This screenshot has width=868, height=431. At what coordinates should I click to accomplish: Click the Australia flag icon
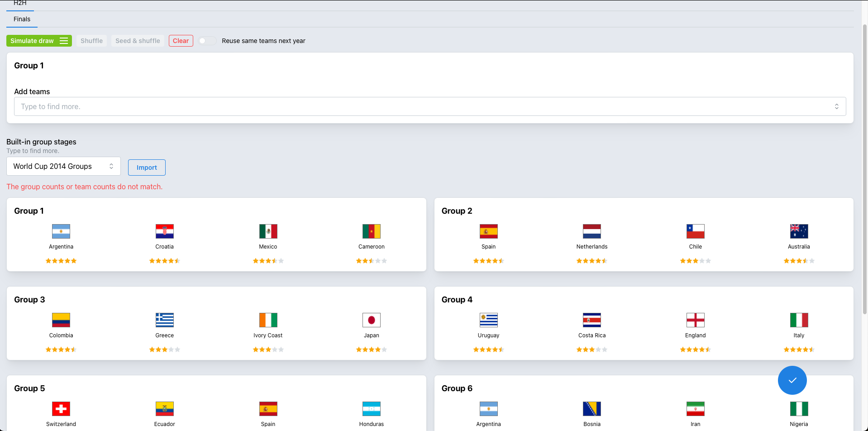(799, 231)
